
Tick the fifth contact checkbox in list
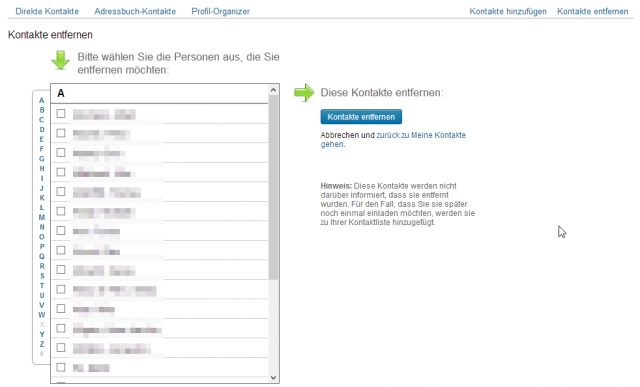61,191
